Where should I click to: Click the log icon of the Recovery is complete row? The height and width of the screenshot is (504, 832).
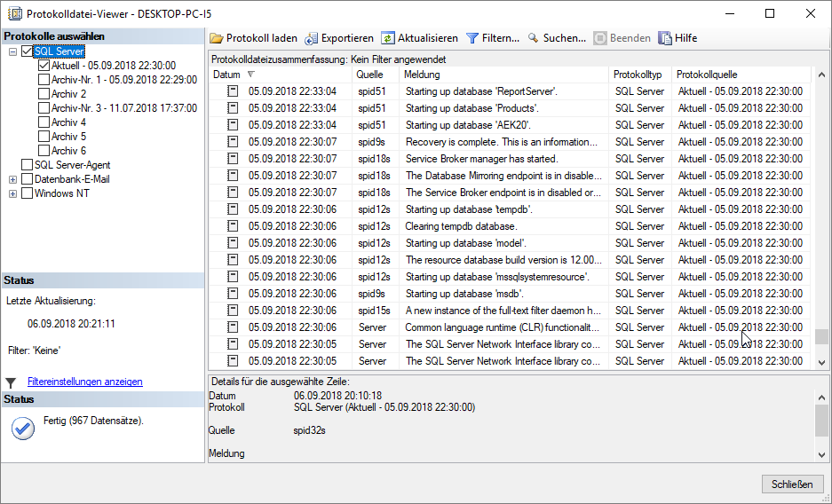[x=233, y=141]
